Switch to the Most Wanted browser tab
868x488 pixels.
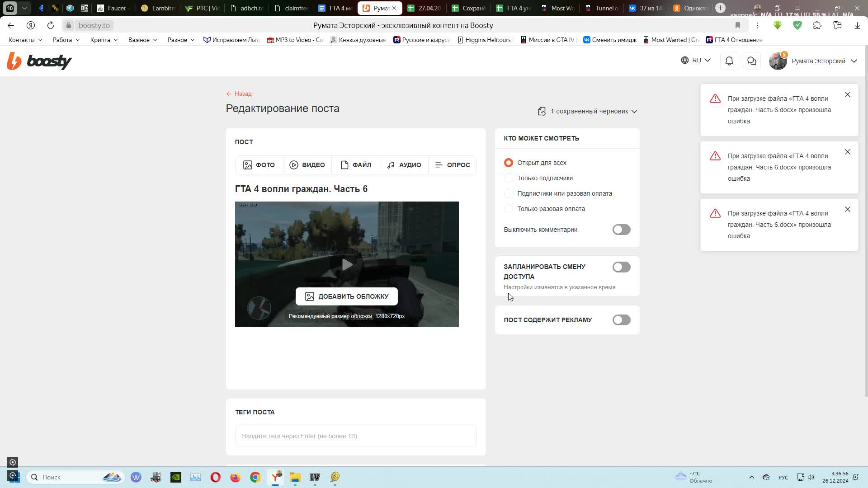click(557, 8)
